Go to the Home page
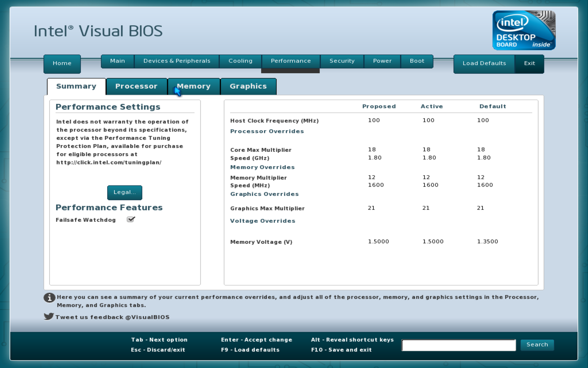 click(62, 63)
